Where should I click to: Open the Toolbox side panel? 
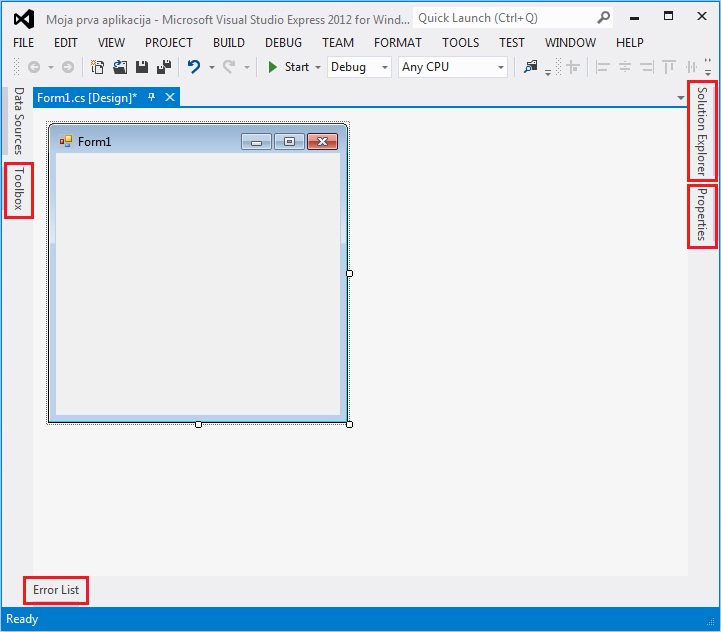point(19,190)
